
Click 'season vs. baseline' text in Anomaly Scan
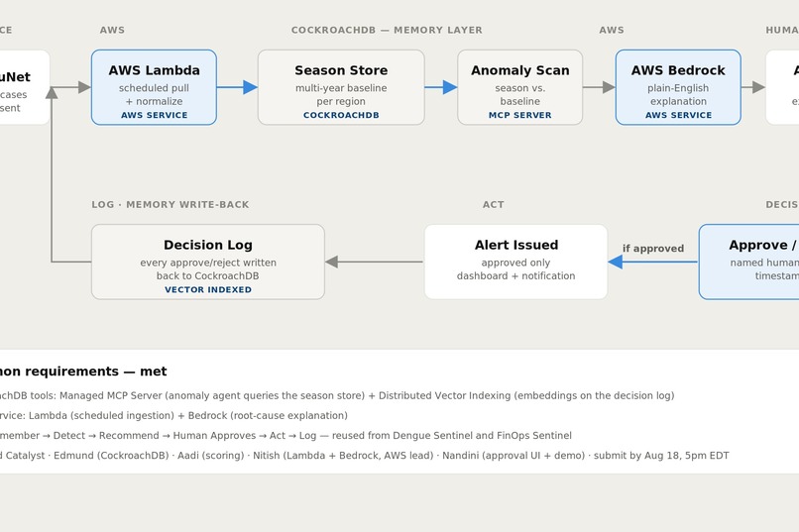519,95
